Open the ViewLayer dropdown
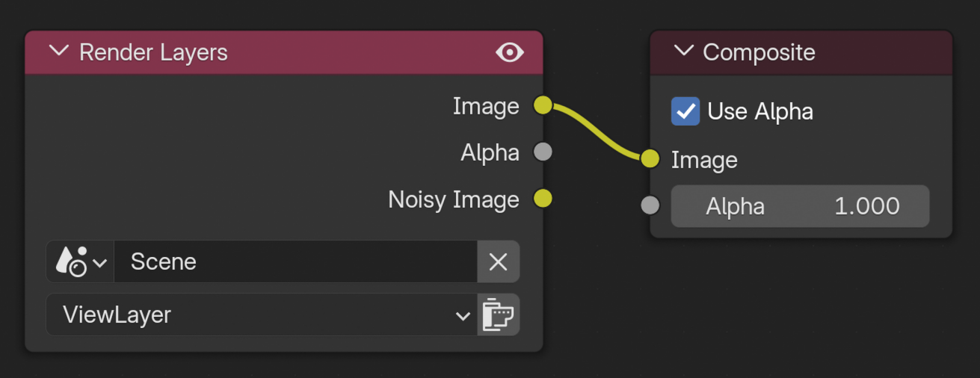980x378 pixels. (262, 315)
